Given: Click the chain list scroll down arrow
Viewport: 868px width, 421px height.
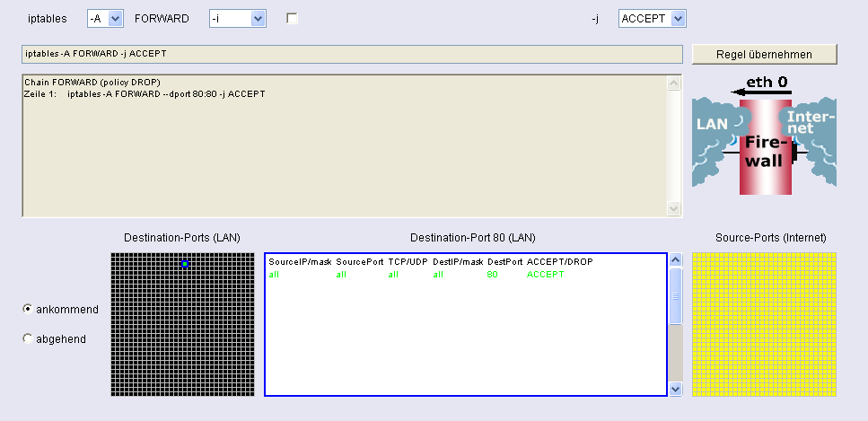Looking at the screenshot, I should [x=674, y=209].
